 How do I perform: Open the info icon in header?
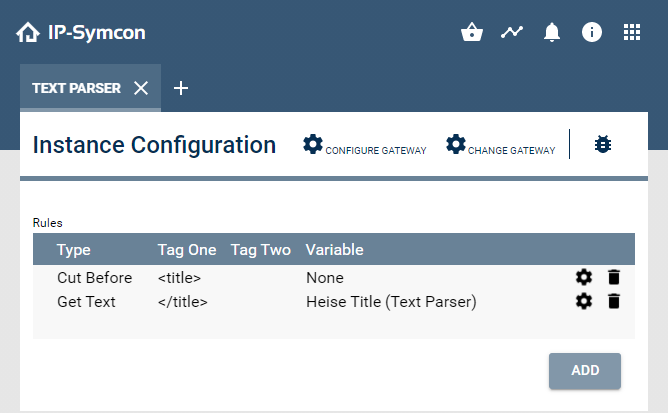click(x=592, y=32)
